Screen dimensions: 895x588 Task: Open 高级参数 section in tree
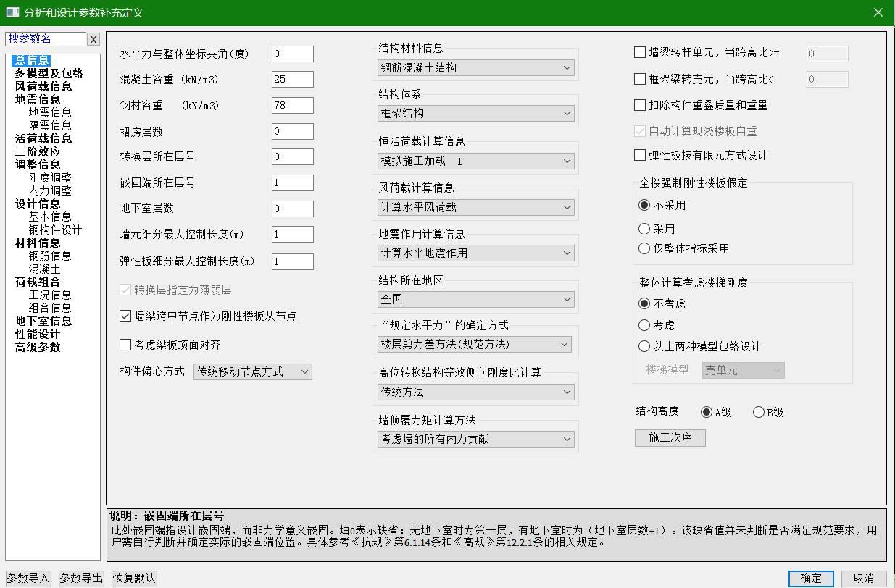pyautogui.click(x=38, y=347)
